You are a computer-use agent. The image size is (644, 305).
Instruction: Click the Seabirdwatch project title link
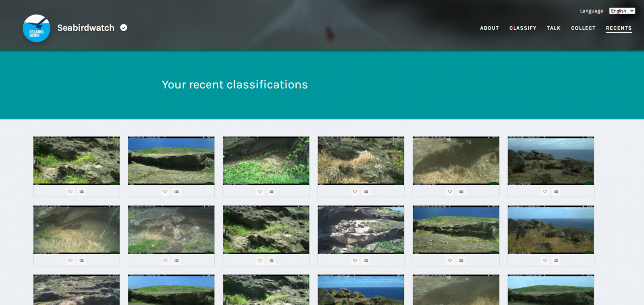pyautogui.click(x=86, y=28)
